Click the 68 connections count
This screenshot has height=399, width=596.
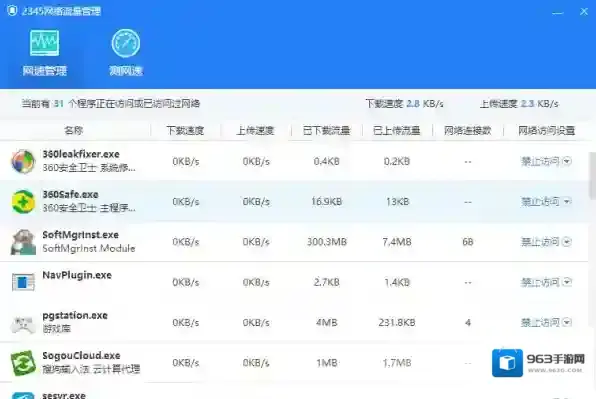click(x=468, y=242)
